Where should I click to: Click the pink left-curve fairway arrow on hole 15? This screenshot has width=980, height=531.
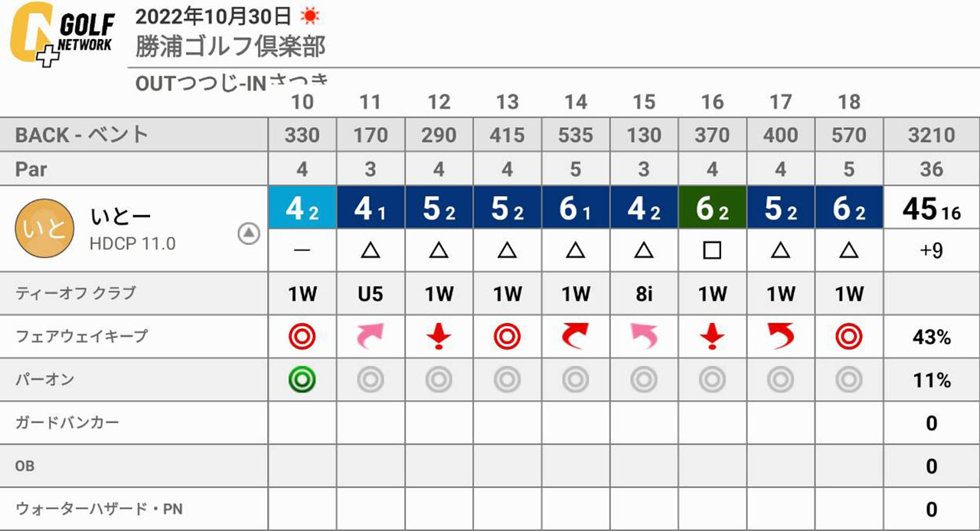click(x=643, y=336)
